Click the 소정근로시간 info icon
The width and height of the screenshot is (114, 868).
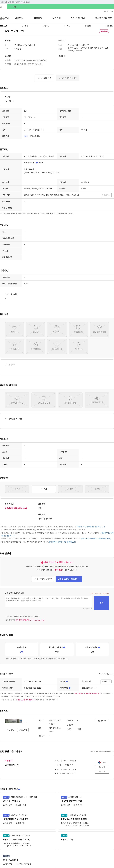(37, 163)
